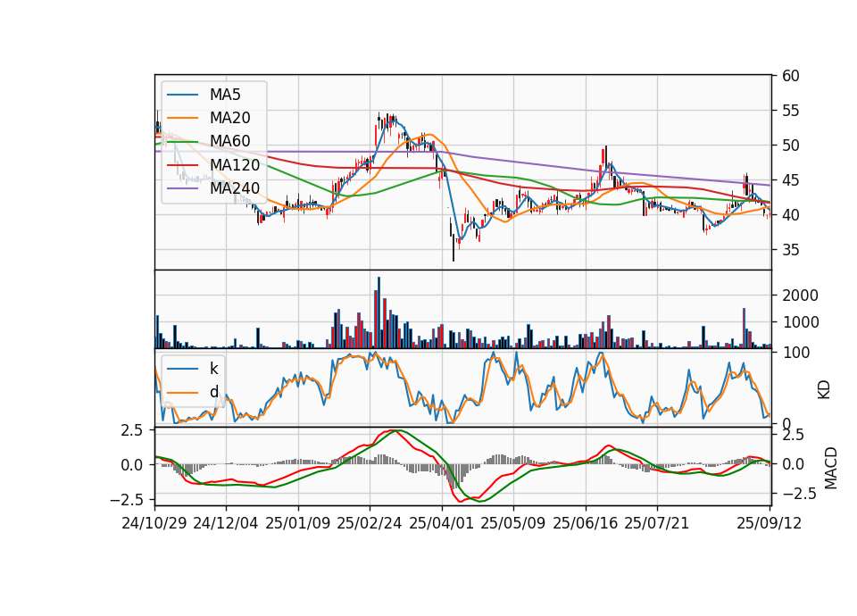Click the 24/10/29 date tick label
This screenshot has height=616, width=857.
point(154,523)
